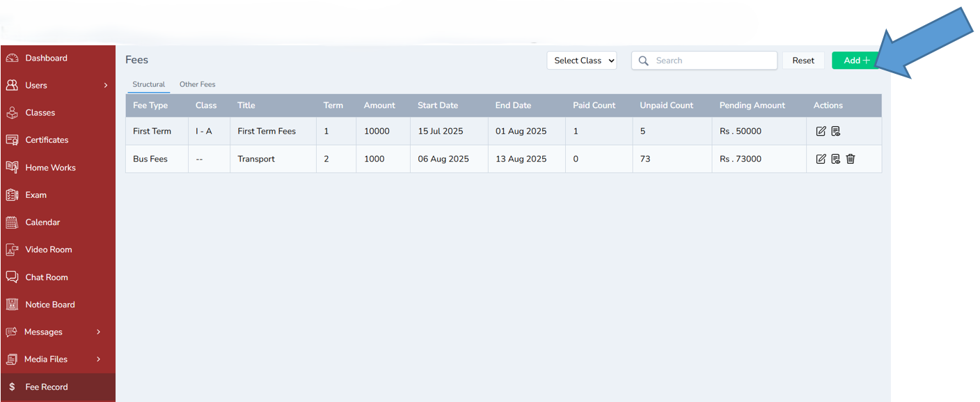
Task: Click inside the Search field
Action: click(703, 60)
